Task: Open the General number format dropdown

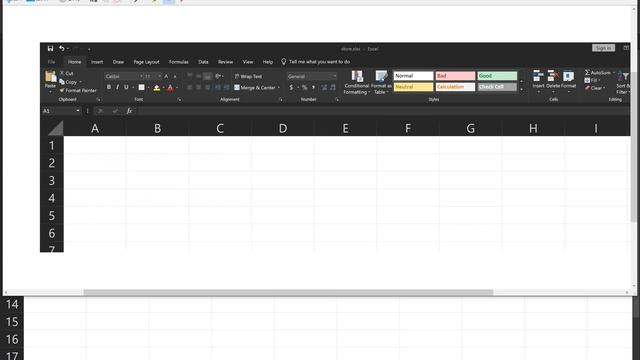Action: pyautogui.click(x=335, y=76)
